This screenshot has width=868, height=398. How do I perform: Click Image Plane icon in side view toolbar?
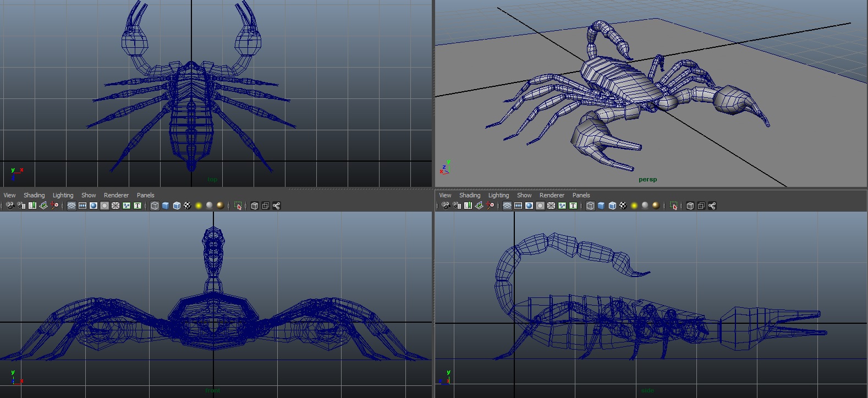[x=479, y=206]
